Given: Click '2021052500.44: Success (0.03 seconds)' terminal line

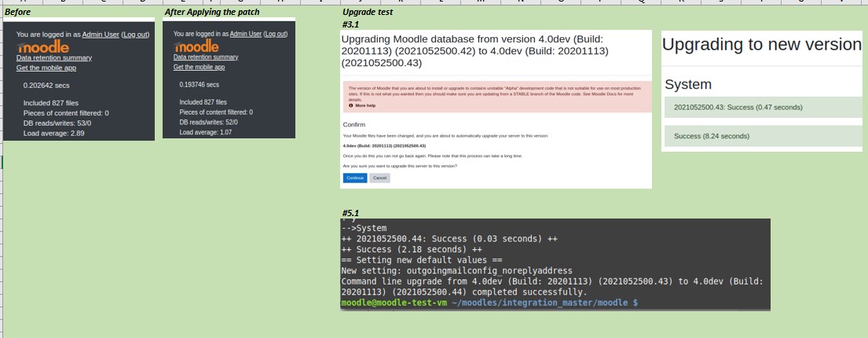Looking at the screenshot, I should coord(449,239).
